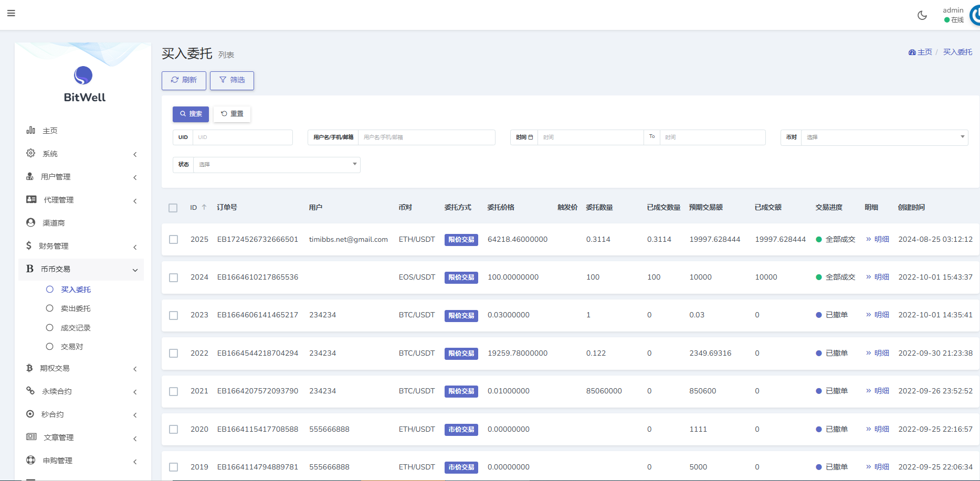Click the 筛选 filter button
Viewport: 980px width, 481px height.
click(232, 80)
